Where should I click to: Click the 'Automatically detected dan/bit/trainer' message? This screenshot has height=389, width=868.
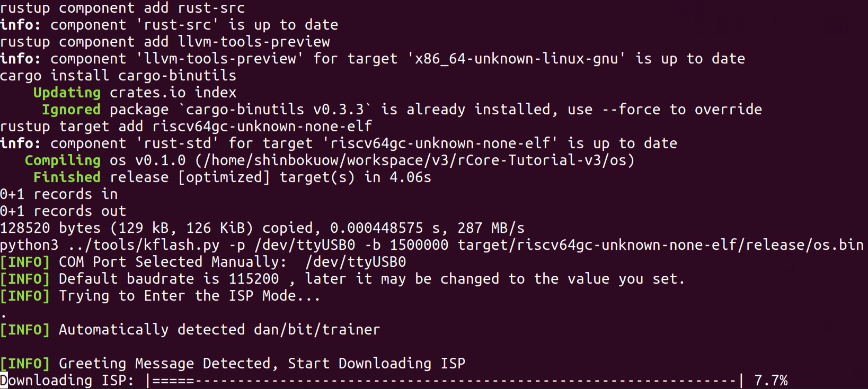(219, 330)
